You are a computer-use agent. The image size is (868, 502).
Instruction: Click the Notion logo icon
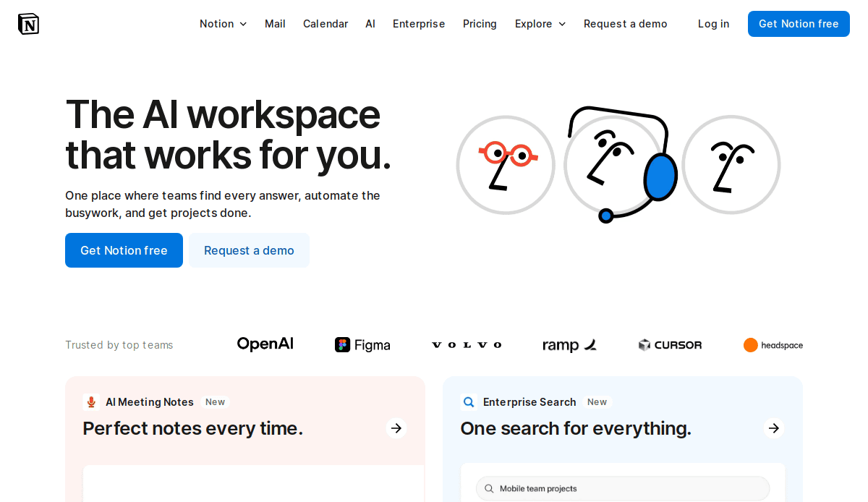[x=29, y=23]
